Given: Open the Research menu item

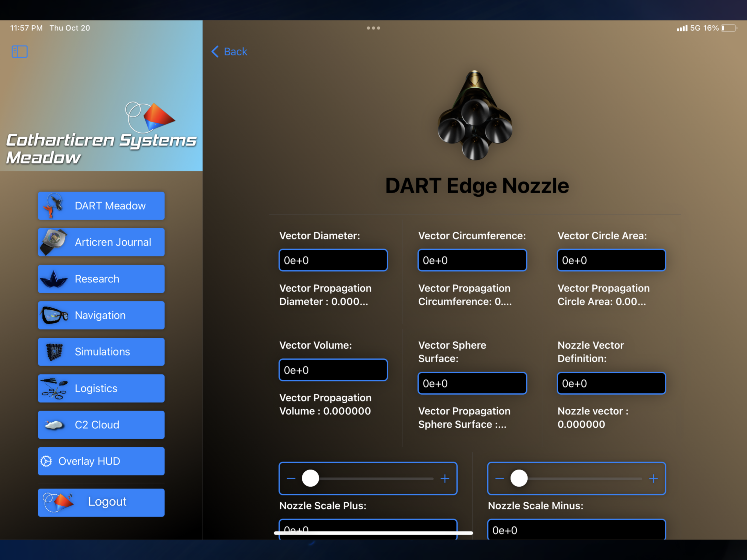Looking at the screenshot, I should (x=101, y=279).
